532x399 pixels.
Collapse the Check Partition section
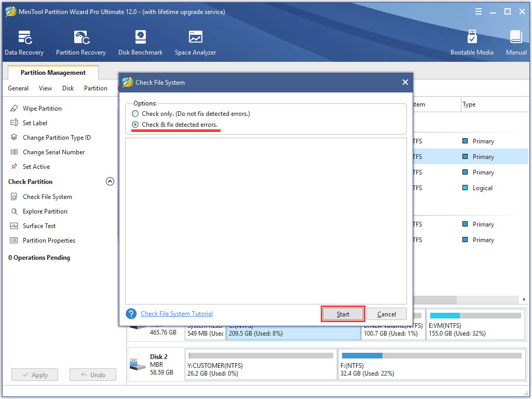pyautogui.click(x=110, y=181)
